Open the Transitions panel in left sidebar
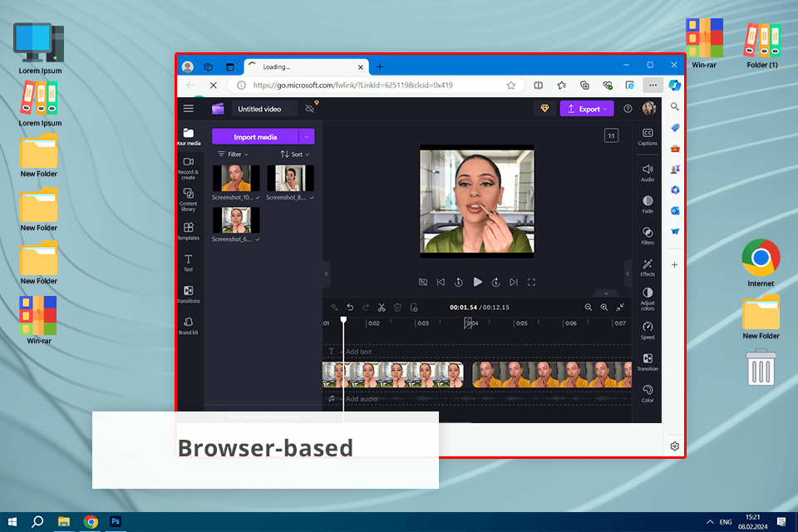 point(189,294)
